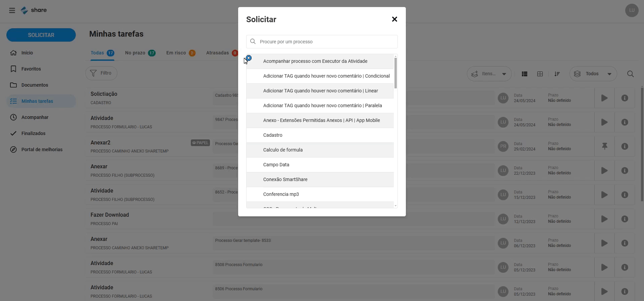The width and height of the screenshot is (644, 301).
Task: Open the Todos grouping dropdown
Action: tap(593, 74)
